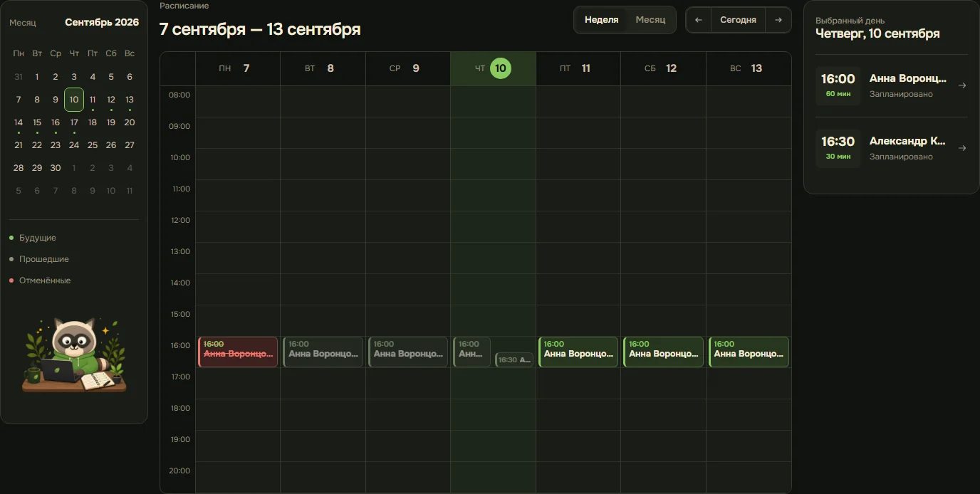
Task: Go to the next week with right arrow
Action: (778, 20)
